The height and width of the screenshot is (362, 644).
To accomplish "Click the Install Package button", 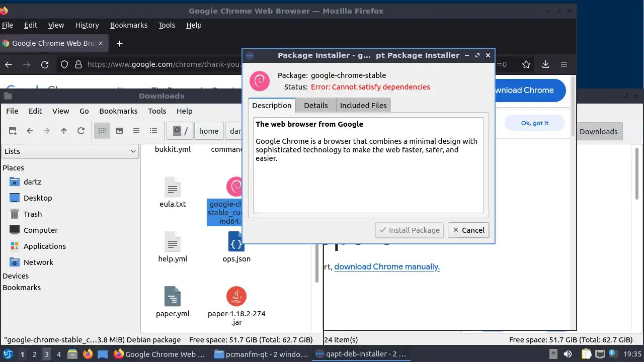I will (x=410, y=230).
